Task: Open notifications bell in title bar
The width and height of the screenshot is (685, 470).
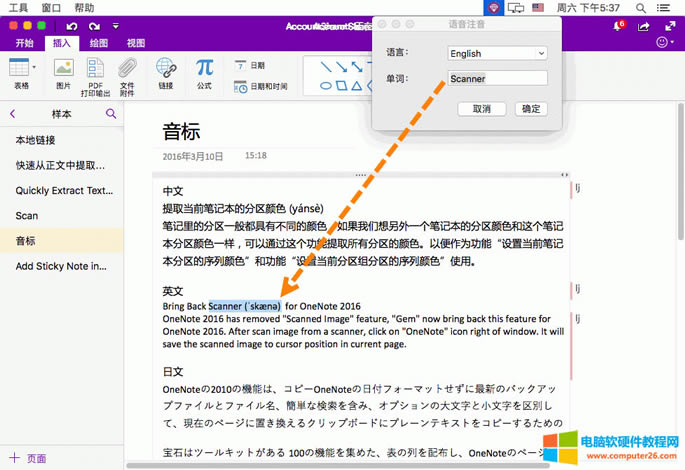Action: (x=618, y=26)
